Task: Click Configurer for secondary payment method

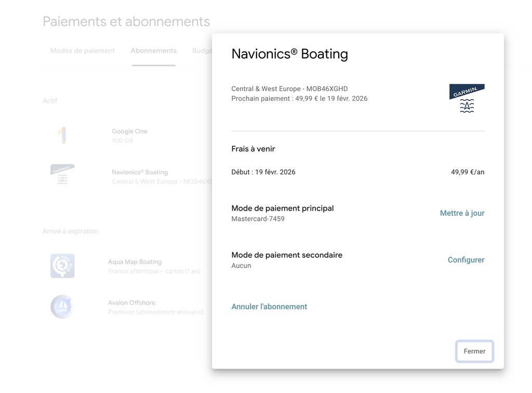Action: 466,260
